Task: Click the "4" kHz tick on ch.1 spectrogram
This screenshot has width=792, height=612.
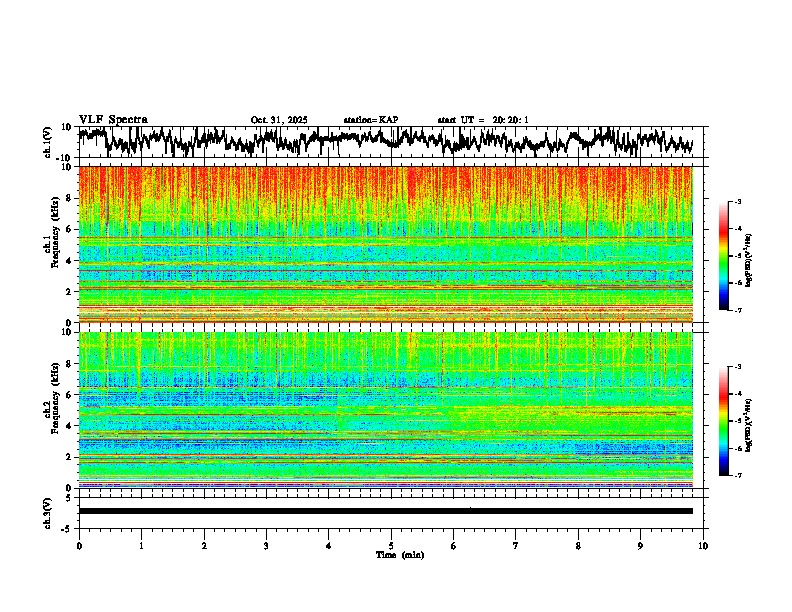Action: click(x=70, y=261)
